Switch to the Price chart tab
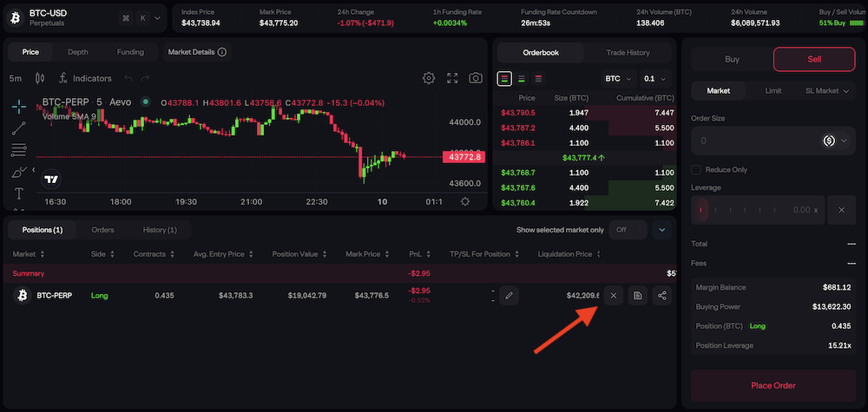868x412 pixels. pos(30,52)
